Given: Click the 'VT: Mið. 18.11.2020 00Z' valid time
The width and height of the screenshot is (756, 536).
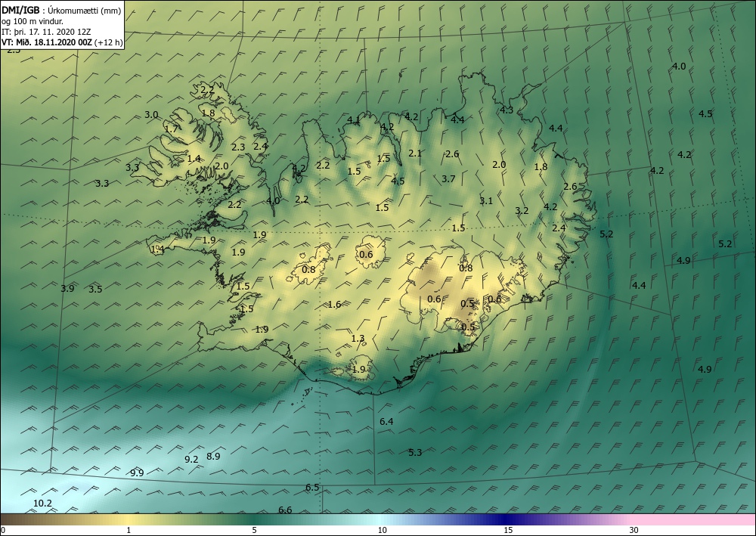Looking at the screenshot, I should click(47, 42).
